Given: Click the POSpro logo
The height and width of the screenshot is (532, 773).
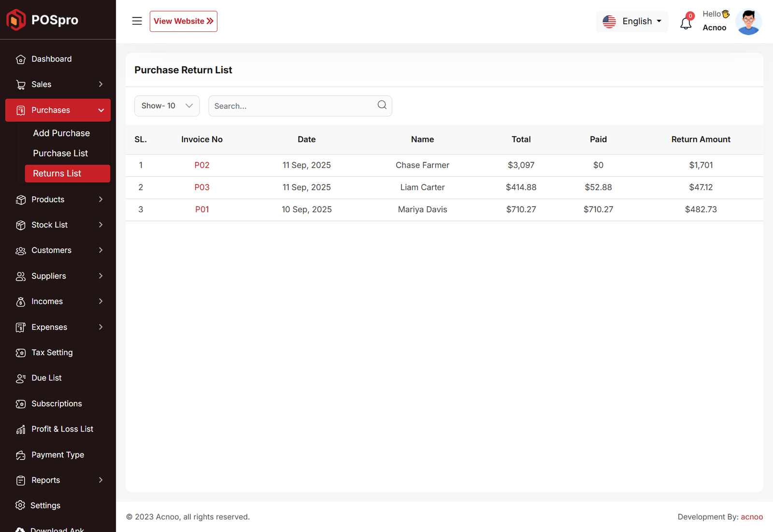Looking at the screenshot, I should click(x=43, y=20).
